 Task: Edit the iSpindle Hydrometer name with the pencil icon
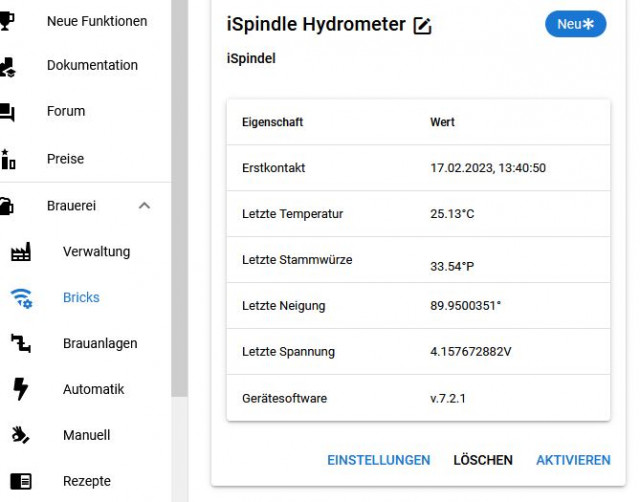(x=422, y=26)
